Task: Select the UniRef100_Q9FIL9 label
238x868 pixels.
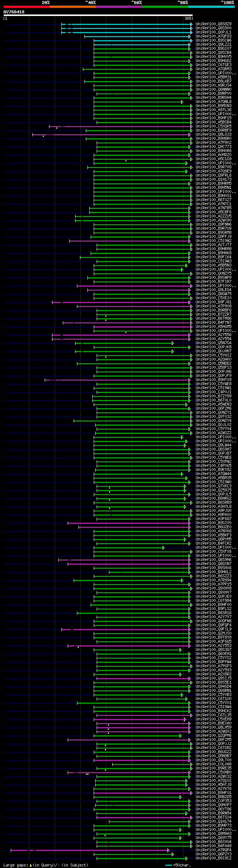Action: pyautogui.click(x=213, y=629)
